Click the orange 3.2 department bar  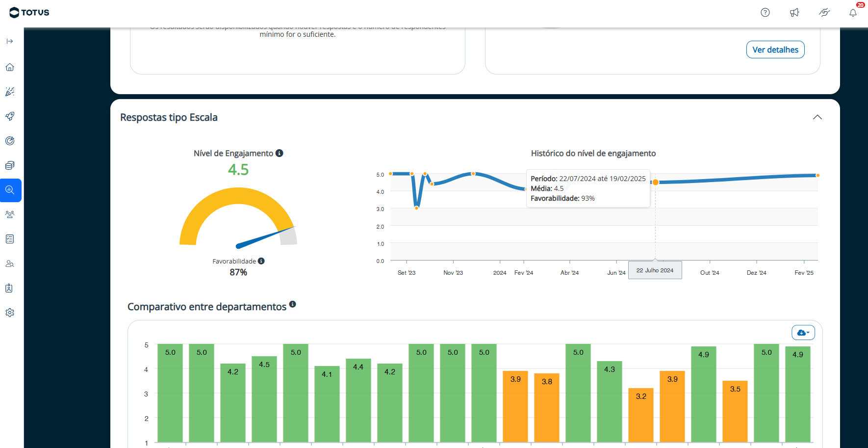click(x=641, y=415)
